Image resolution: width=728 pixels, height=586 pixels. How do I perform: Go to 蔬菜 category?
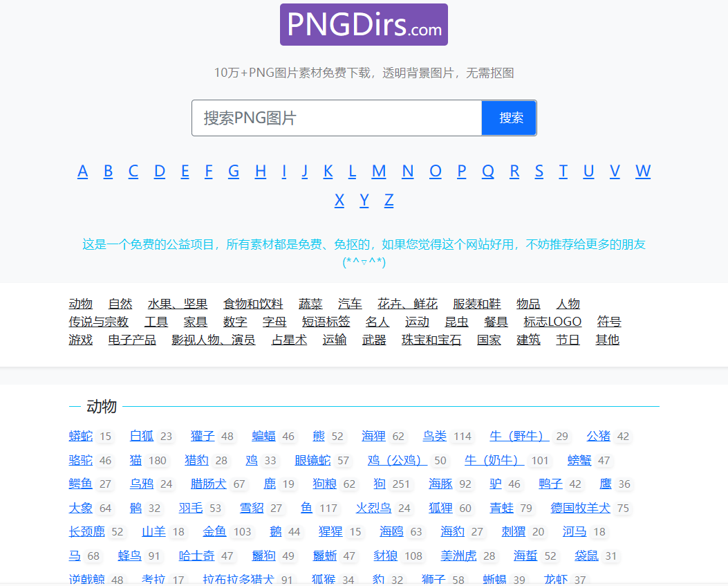point(310,304)
